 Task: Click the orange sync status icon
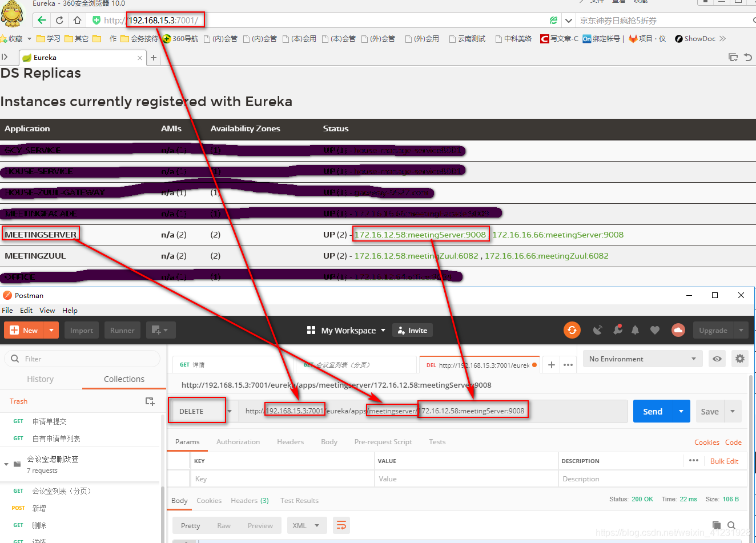572,330
